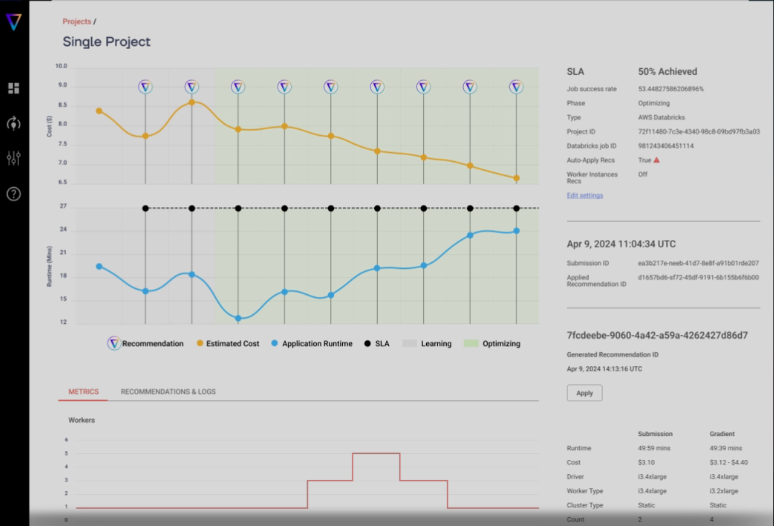Open the sliders settings icon in sidebar
This screenshot has height=526, width=774.
pyautogui.click(x=14, y=158)
